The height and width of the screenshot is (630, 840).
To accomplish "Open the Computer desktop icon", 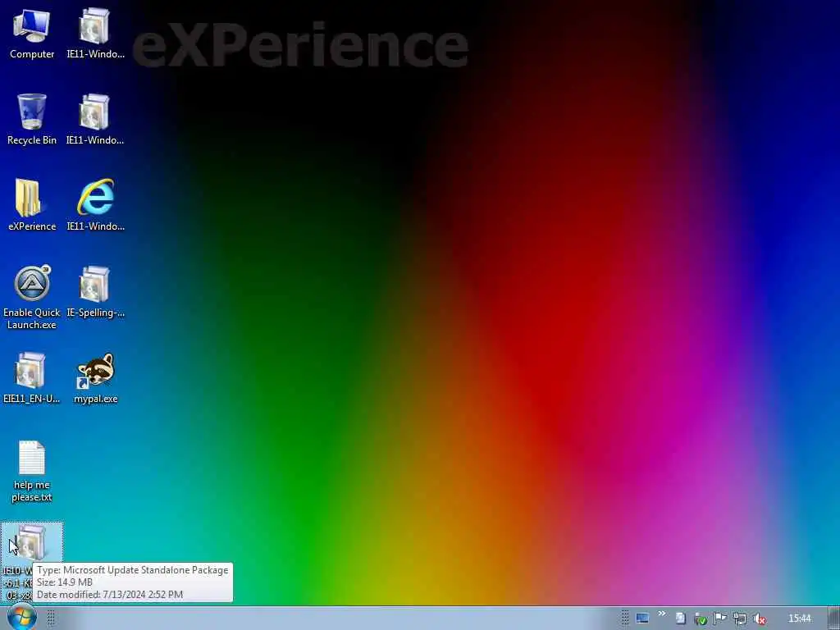I will 32,33.
